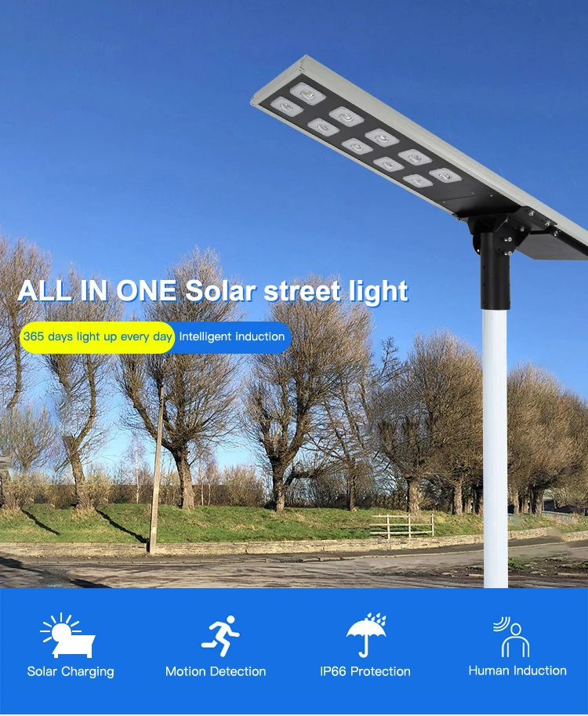Click the wooden utility pole by the road
Screen dimensions: 588x716
pyautogui.click(x=156, y=471)
